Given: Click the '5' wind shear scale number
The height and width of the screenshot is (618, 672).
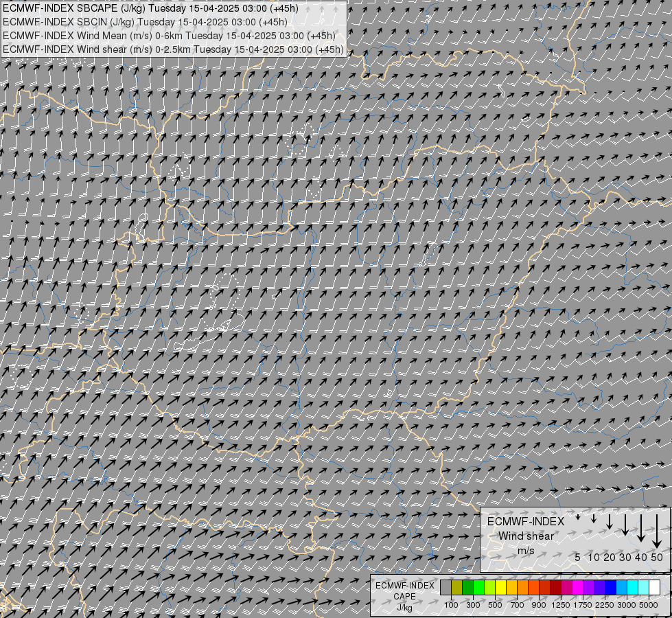Looking at the screenshot, I should click(578, 557).
